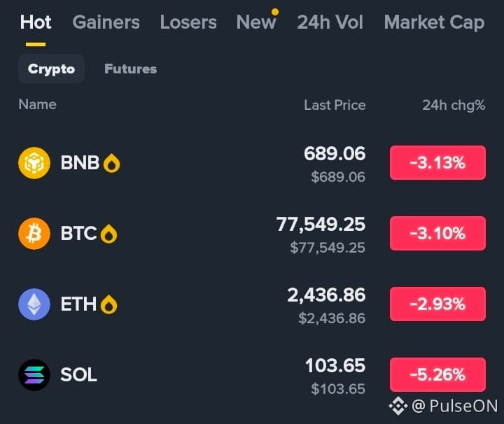Switch to the Market Cap tab
504x424 pixels.
point(434,22)
